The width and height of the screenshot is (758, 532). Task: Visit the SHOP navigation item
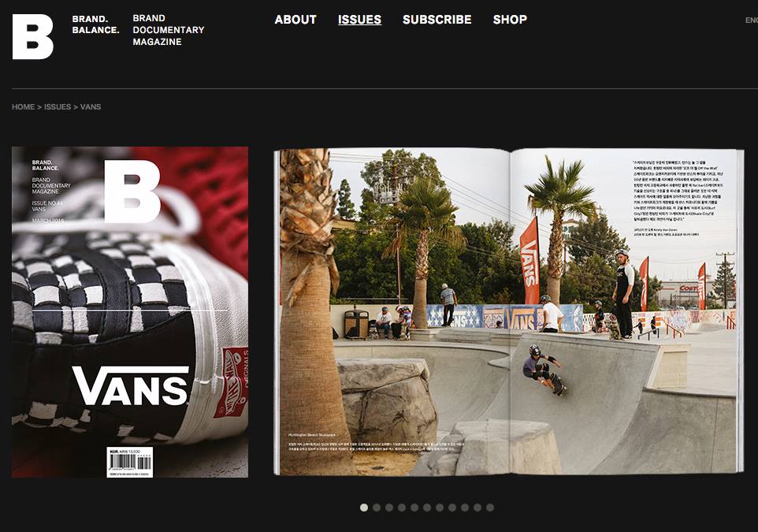point(510,20)
